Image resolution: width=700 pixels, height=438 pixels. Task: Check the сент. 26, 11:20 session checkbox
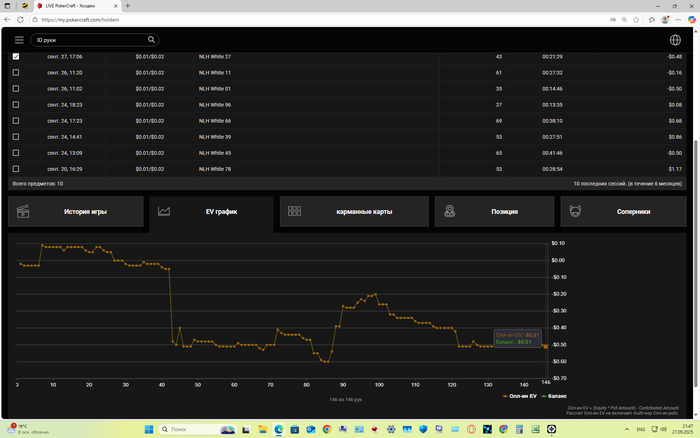tap(16, 73)
